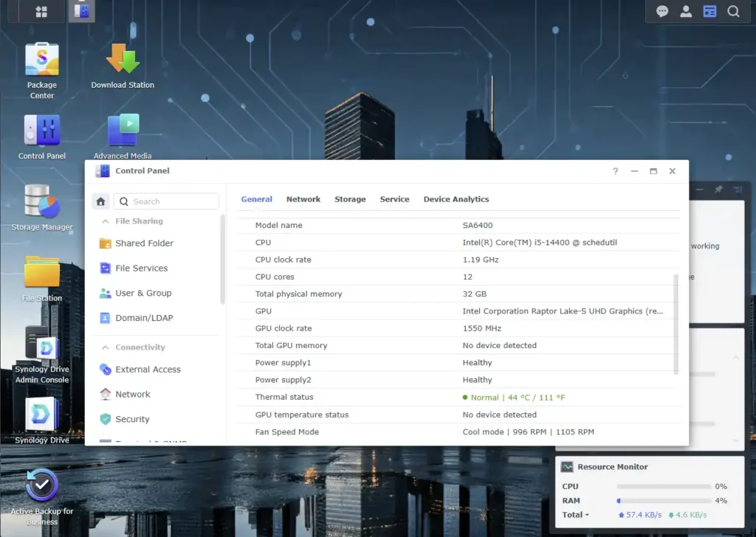Open Shared Folder settings in sidebar

144,243
